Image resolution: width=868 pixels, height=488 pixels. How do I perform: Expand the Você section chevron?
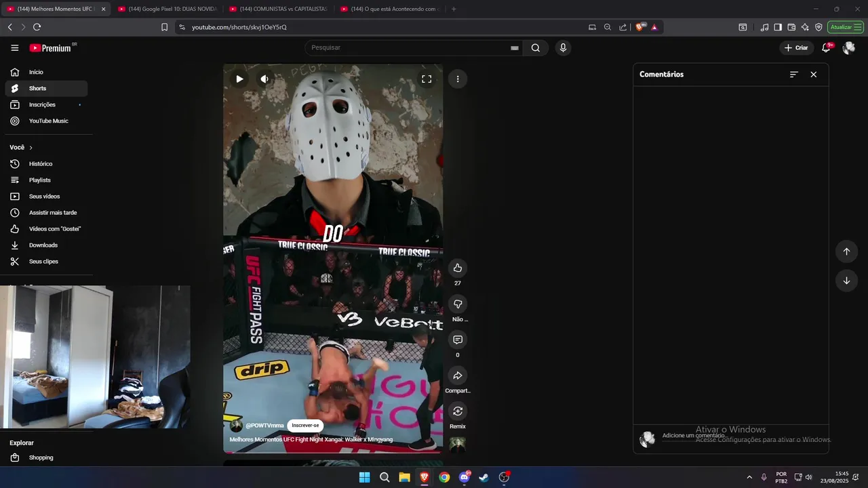(31, 148)
